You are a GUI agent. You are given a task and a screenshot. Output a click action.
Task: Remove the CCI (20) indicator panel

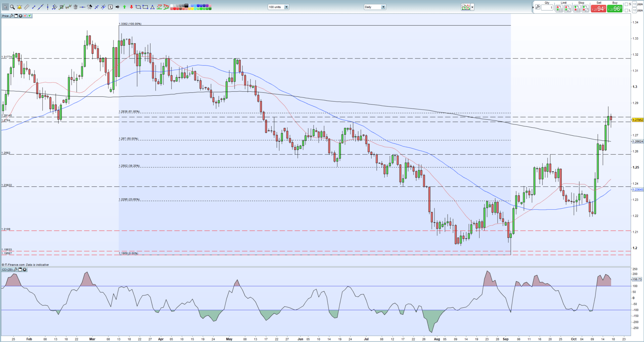(25, 269)
